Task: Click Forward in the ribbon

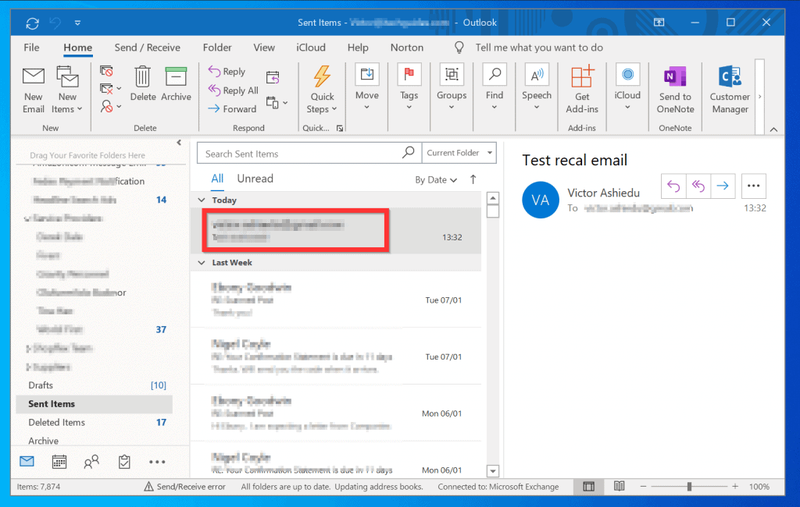Action: [232, 109]
